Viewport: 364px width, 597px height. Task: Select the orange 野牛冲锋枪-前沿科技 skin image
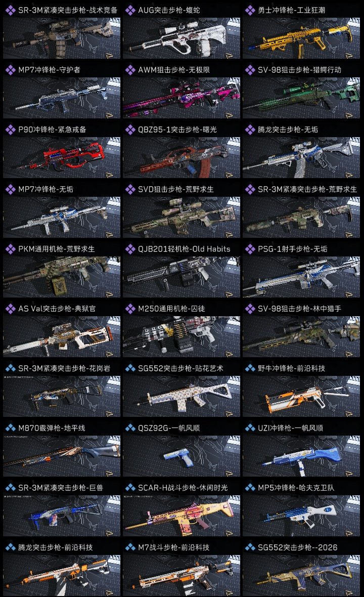[x=301, y=396]
